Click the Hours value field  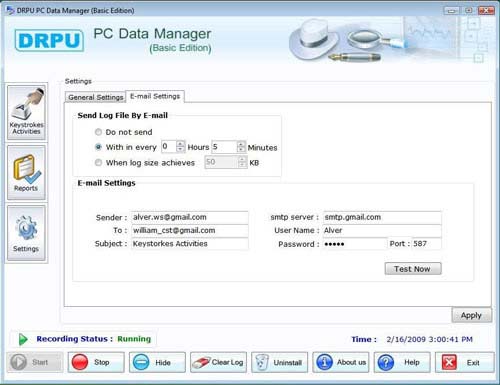169,147
